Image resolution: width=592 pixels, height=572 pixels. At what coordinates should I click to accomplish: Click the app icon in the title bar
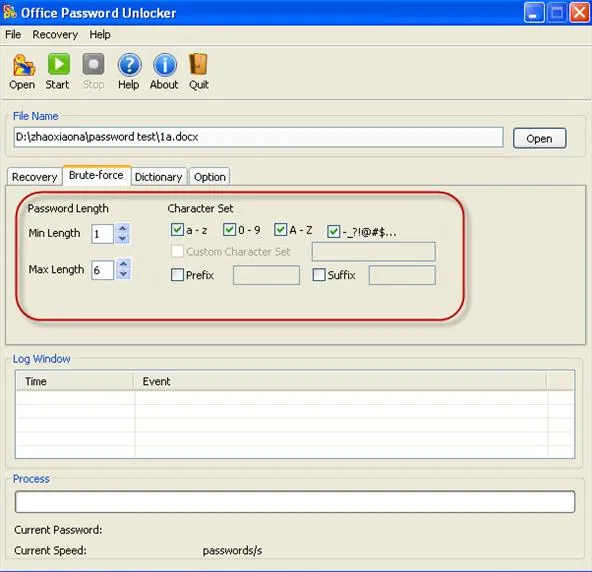coord(10,12)
